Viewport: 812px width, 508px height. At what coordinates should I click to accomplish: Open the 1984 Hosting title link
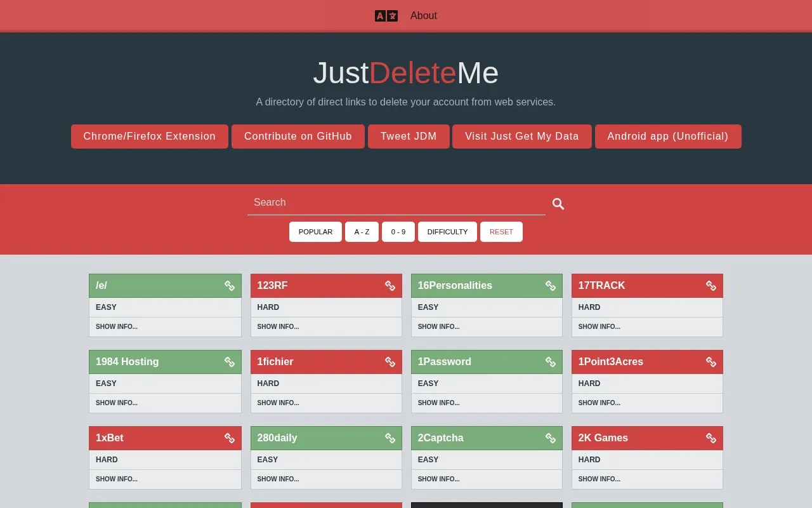click(127, 362)
